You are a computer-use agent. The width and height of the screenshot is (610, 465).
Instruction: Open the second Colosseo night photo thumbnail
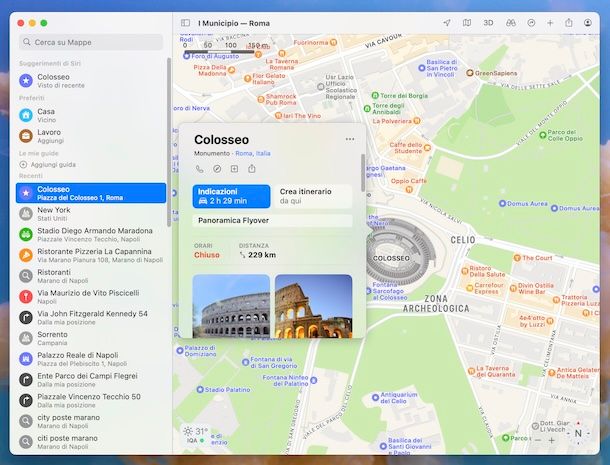pos(314,306)
